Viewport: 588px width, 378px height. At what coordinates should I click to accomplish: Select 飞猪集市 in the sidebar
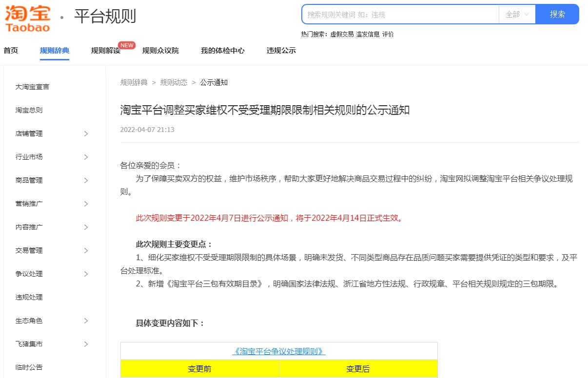click(x=29, y=344)
